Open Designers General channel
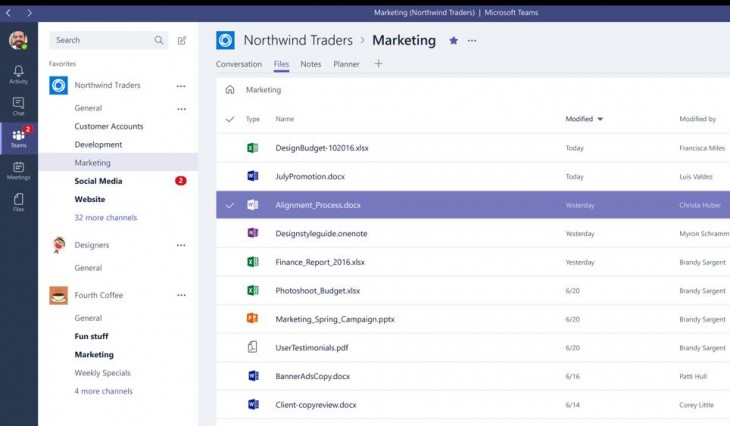The height and width of the screenshot is (426, 730). (88, 268)
